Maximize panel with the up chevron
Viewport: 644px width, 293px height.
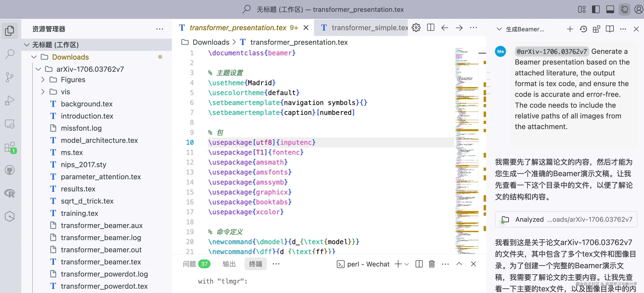(x=459, y=264)
